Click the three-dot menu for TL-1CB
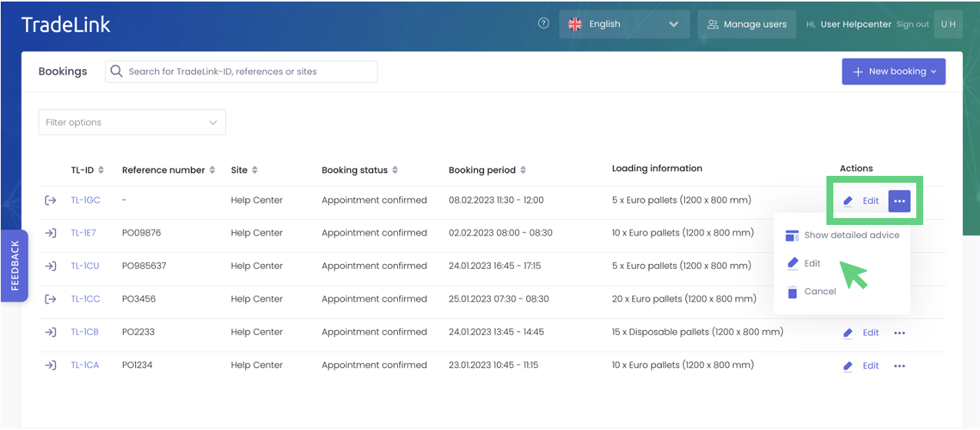980x430 pixels. [899, 333]
